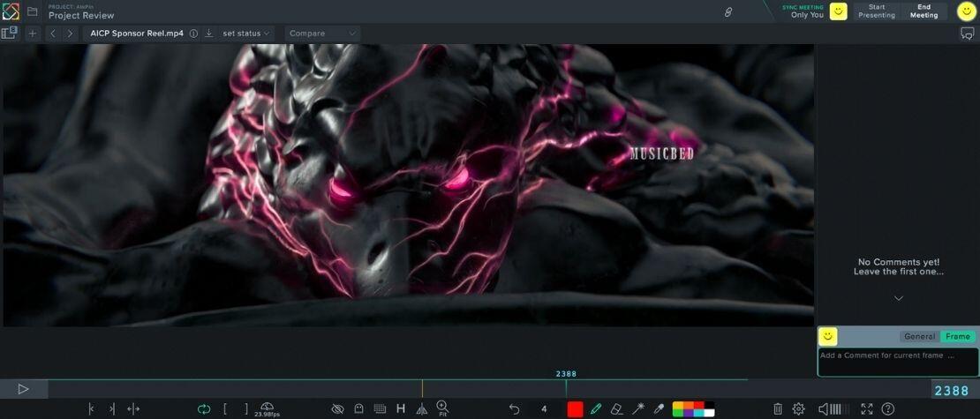Play the video
This screenshot has width=980, height=419.
click(x=23, y=389)
